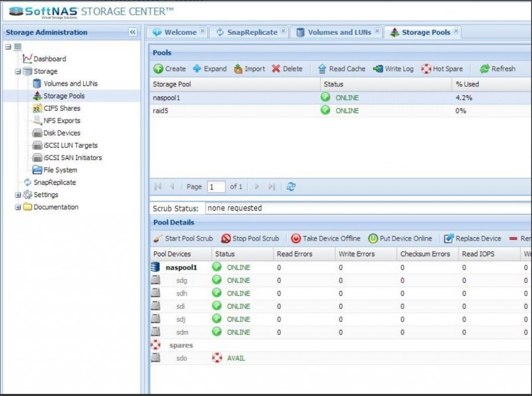Image resolution: width=532 pixels, height=396 pixels.
Task: Go to next page of pools
Action: (x=257, y=186)
